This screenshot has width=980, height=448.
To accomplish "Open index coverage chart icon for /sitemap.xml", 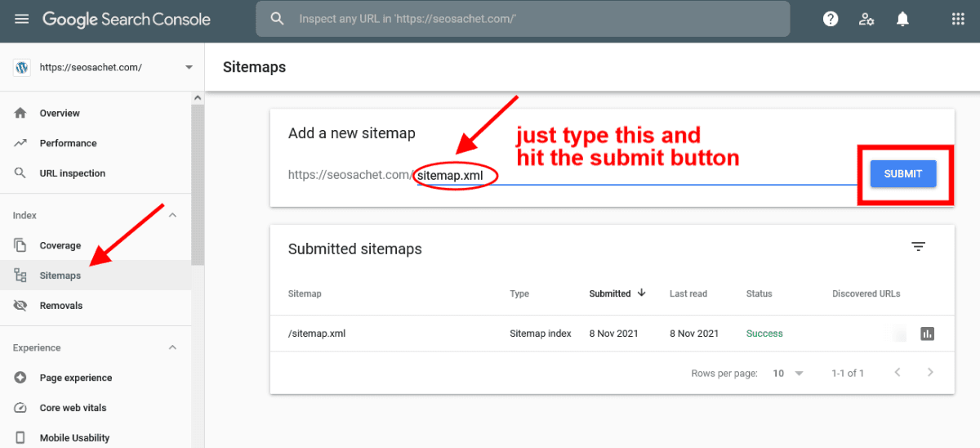I will (x=927, y=334).
